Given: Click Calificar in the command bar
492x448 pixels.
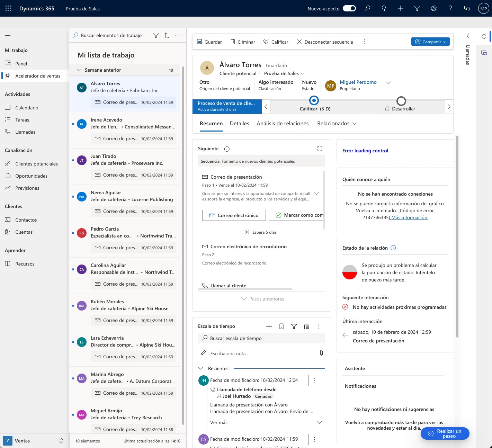Looking at the screenshot, I should point(276,42).
